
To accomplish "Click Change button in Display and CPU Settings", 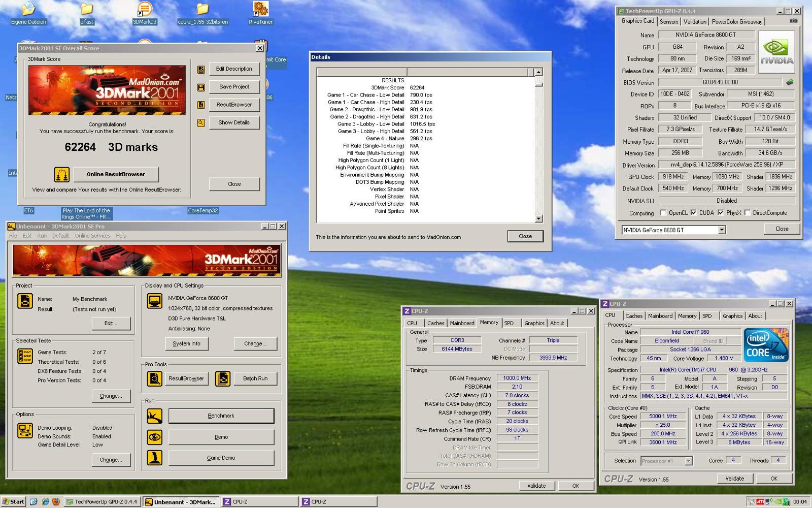I will 255,344.
